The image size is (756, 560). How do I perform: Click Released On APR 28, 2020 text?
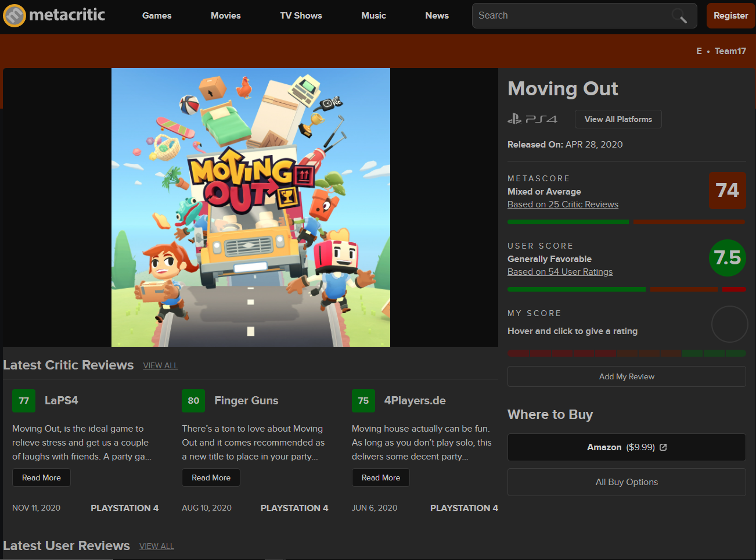(x=565, y=145)
